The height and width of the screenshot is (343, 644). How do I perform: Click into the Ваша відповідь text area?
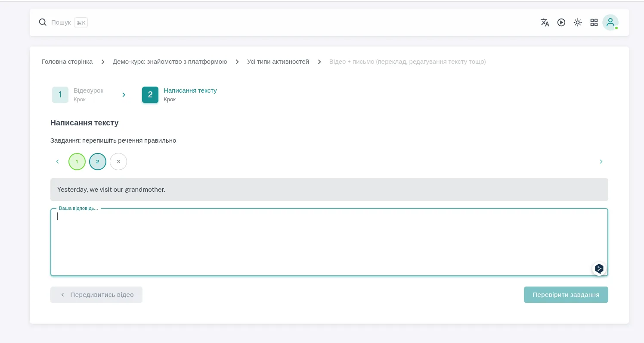(x=329, y=242)
